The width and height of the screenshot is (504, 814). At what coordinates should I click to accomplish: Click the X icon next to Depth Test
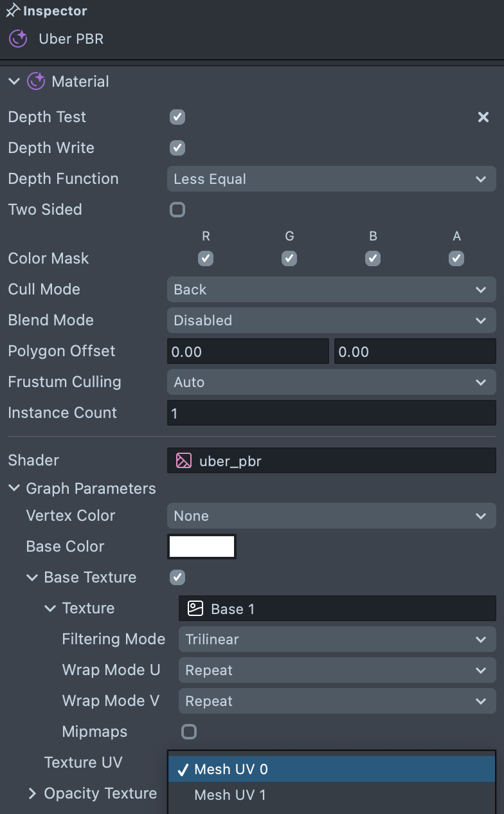[483, 117]
